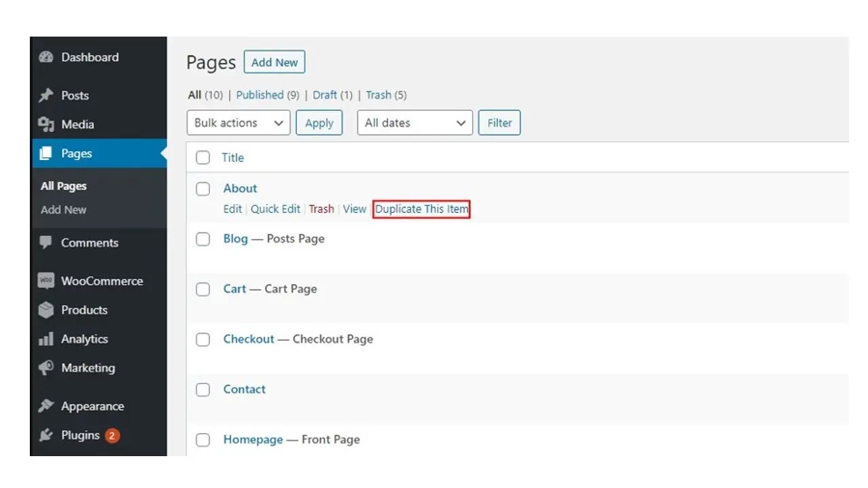868x488 pixels.
Task: Filter pages by Draft status
Action: pos(325,95)
